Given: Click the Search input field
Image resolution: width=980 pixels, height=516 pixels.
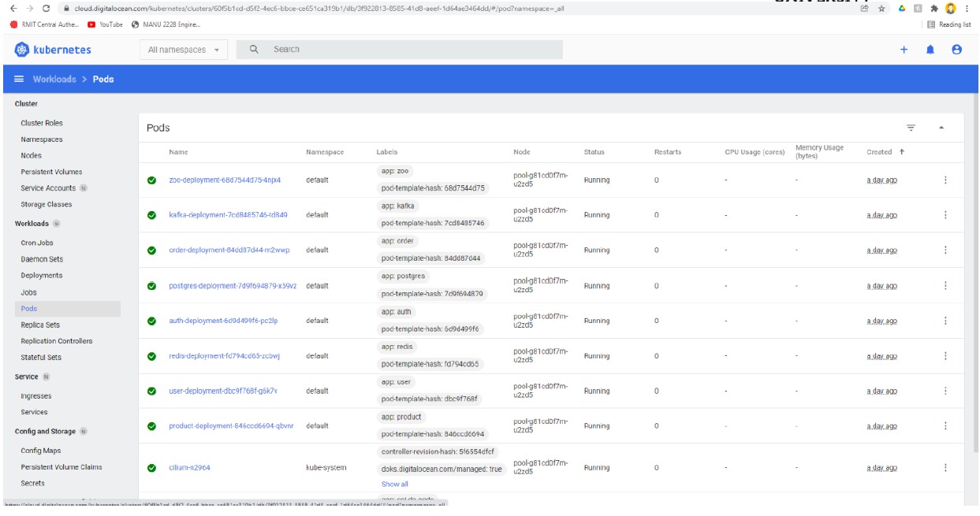Looking at the screenshot, I should pyautogui.click(x=410, y=50).
